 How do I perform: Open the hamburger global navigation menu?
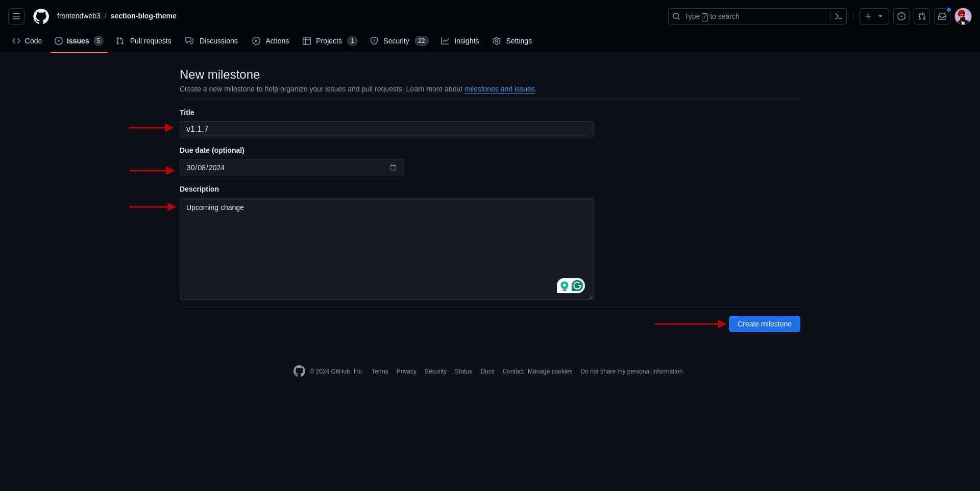pyautogui.click(x=16, y=16)
